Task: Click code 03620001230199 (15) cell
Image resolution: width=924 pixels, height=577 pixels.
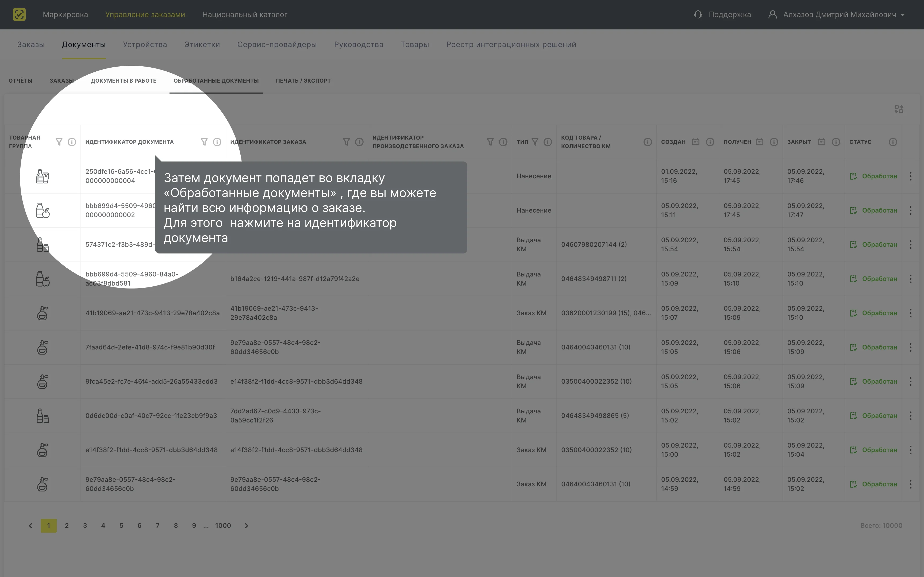Action: coord(606,313)
